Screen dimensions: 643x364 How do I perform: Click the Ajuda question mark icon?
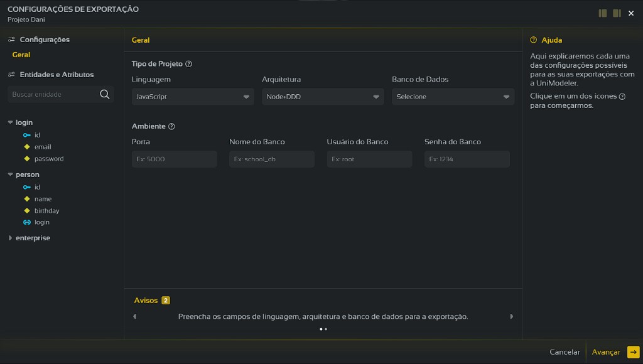coord(533,40)
